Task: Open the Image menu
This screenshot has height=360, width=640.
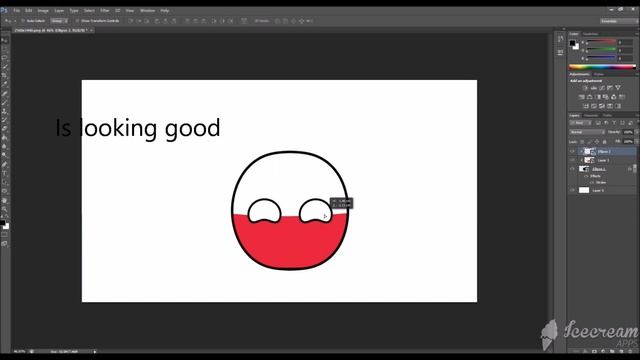Action: [x=43, y=11]
